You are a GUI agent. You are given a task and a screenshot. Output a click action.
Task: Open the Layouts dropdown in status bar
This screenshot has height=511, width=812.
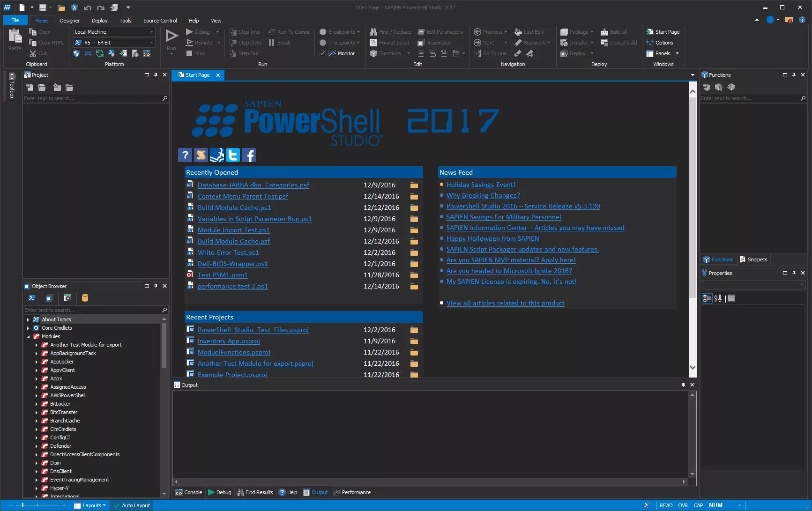click(x=90, y=505)
